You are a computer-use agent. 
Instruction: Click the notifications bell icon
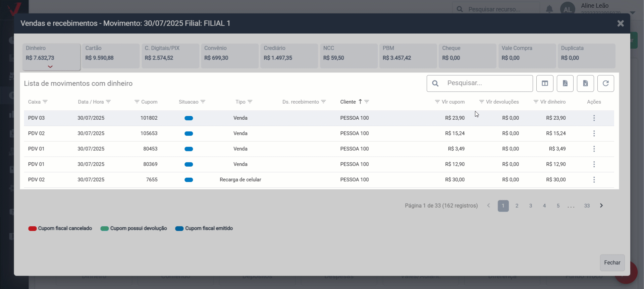point(549,9)
